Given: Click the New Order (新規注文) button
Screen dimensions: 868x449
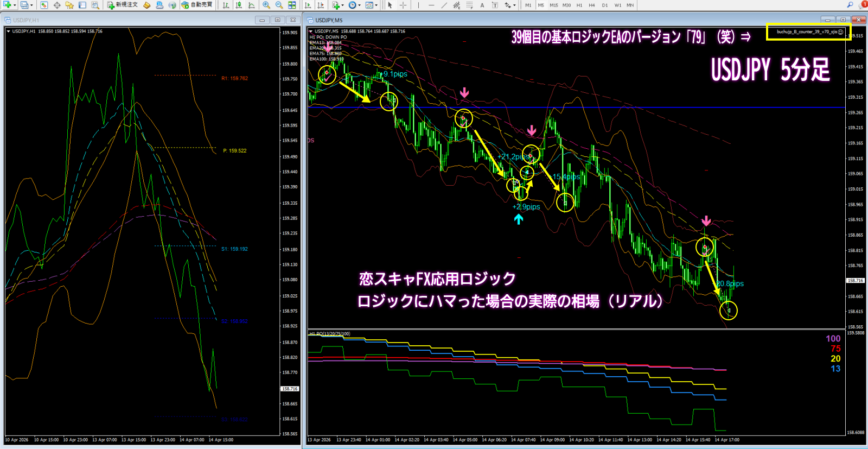Looking at the screenshot, I should [123, 5].
